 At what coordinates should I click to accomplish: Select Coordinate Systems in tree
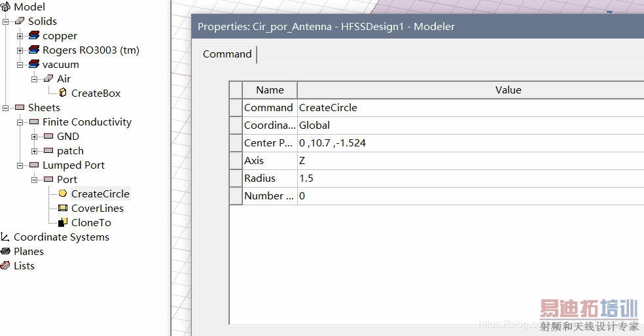(x=62, y=237)
